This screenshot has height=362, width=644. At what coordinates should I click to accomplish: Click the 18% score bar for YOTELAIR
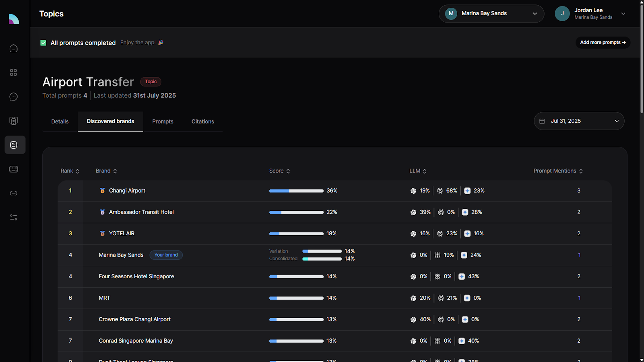(296, 233)
